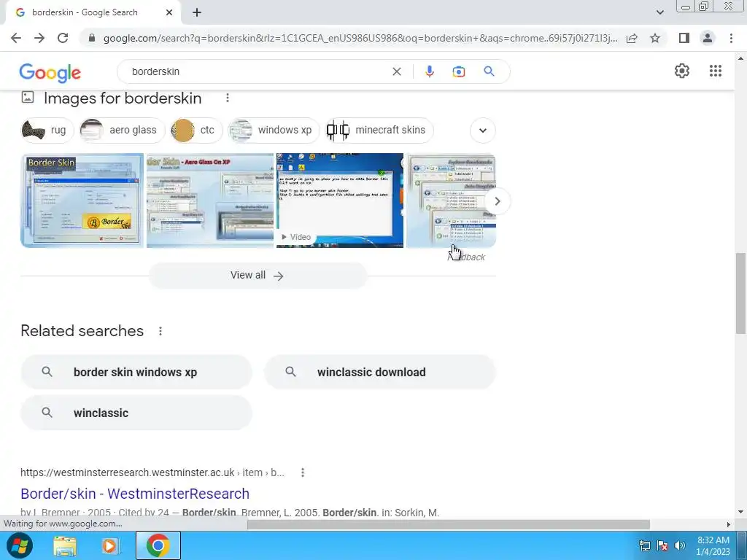
Task: Close the borderskin Google Search tab
Action: (169, 12)
